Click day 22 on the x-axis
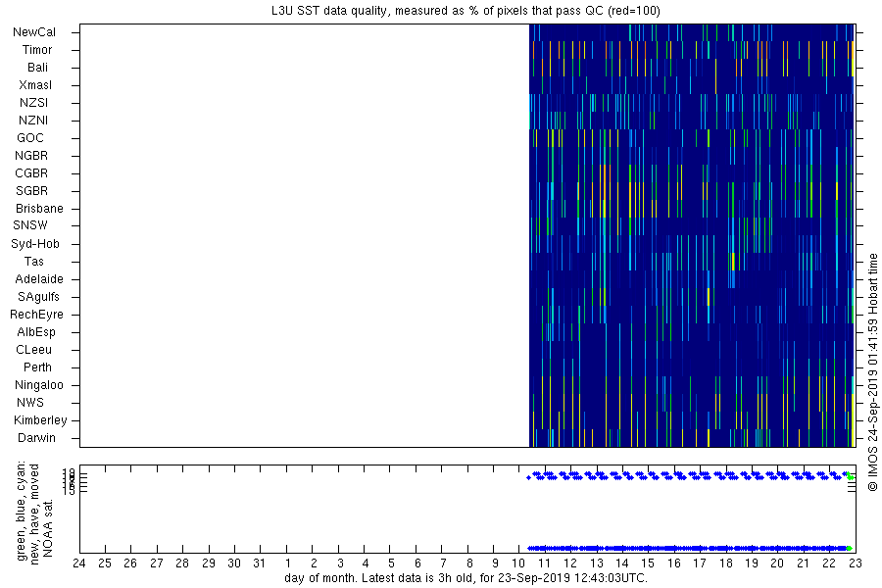882x588 pixels. [828, 563]
